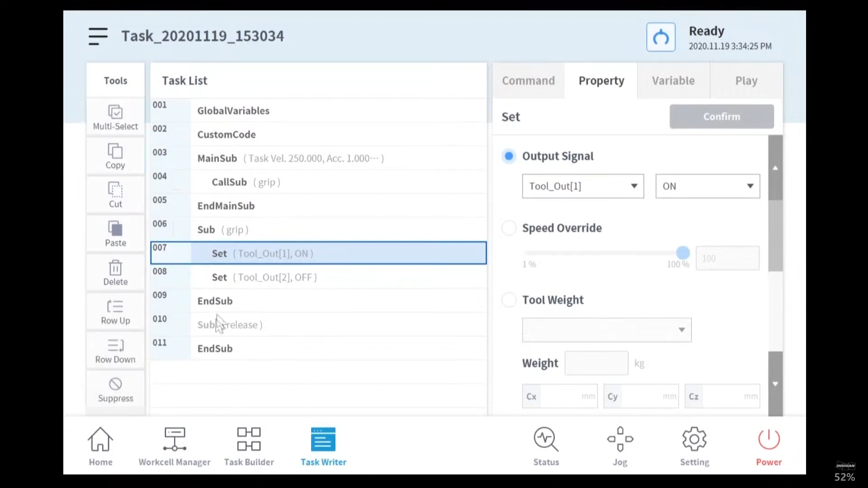Click the Speed Override slider handle
This screenshot has height=488, width=868.
pyautogui.click(x=683, y=253)
